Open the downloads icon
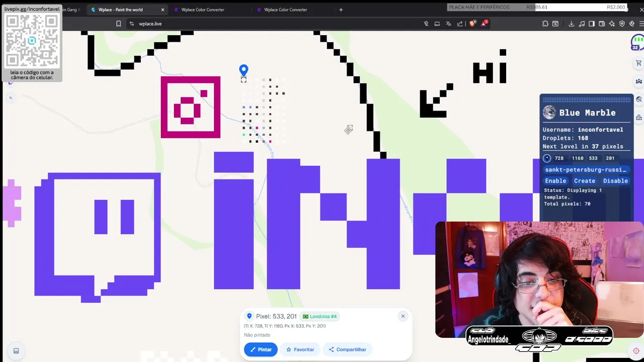Screen dimensions: 644x362 (x=572, y=24)
